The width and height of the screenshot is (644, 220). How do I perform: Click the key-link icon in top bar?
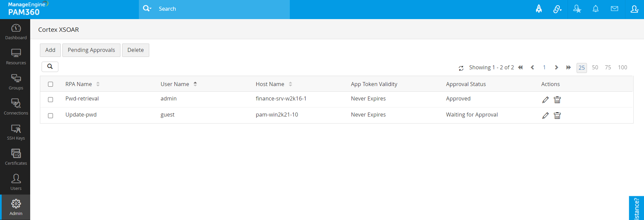click(557, 9)
